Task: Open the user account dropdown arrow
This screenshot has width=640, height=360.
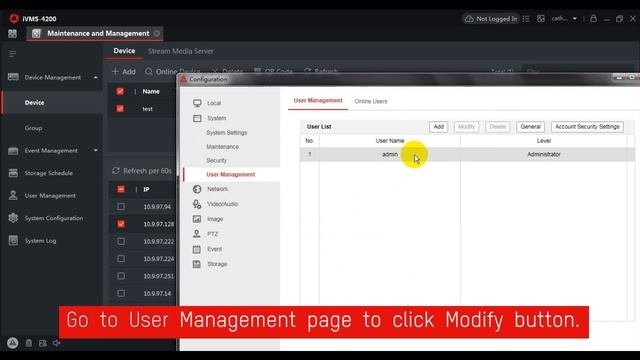Action: (x=575, y=19)
